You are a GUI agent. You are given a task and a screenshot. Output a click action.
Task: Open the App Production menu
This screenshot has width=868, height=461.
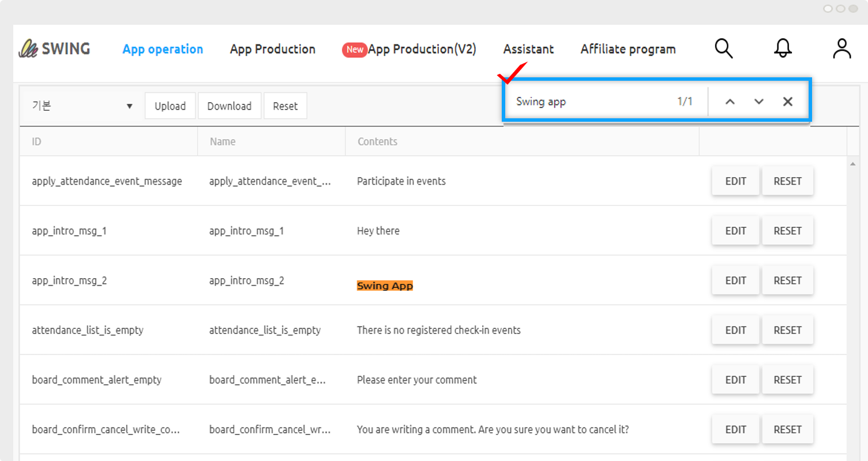272,50
